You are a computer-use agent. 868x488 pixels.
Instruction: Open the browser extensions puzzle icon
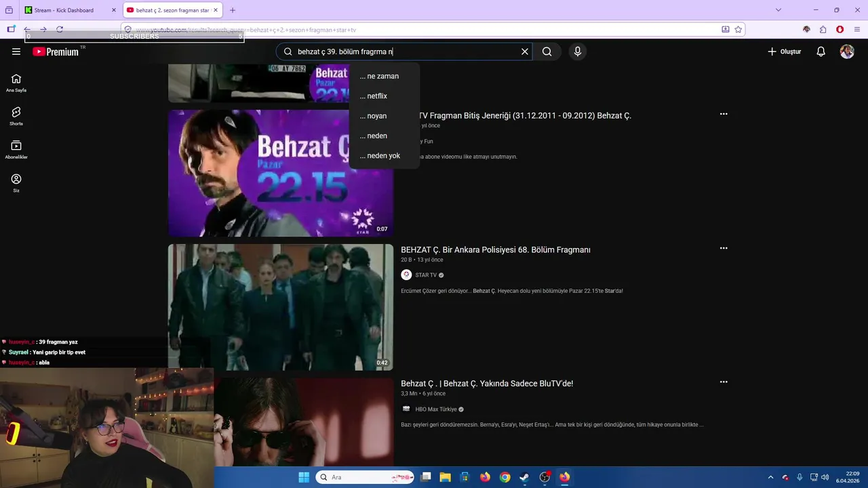coord(823,29)
